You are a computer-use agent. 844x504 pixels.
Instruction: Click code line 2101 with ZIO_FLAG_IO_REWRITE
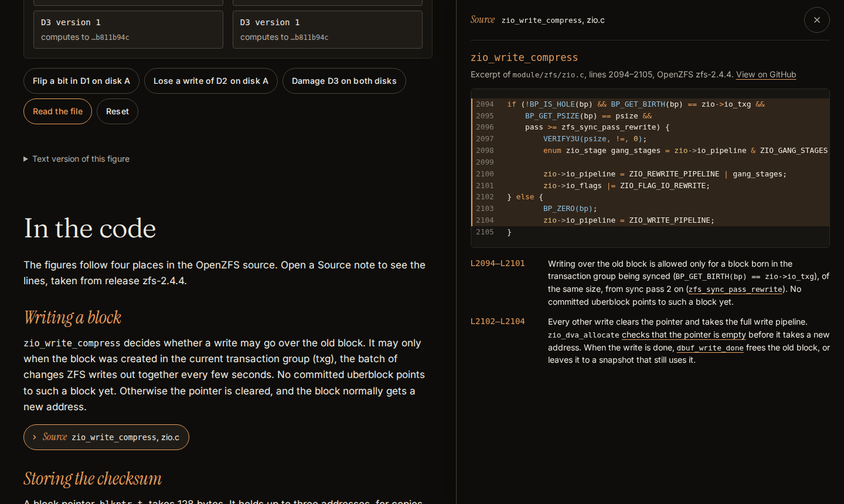(x=651, y=186)
